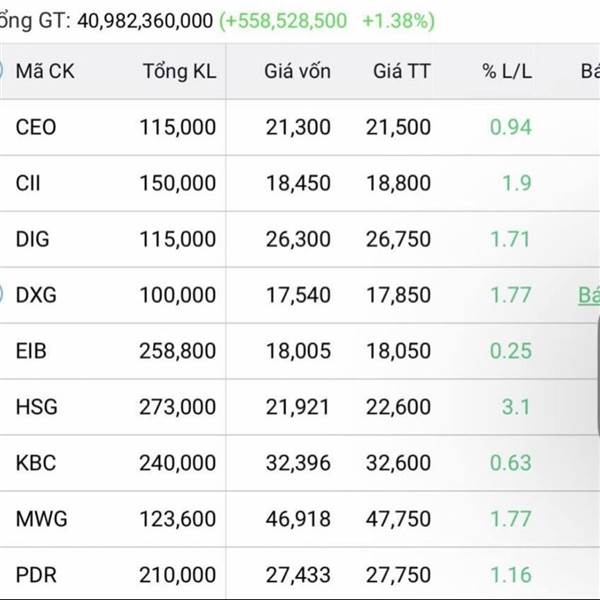600x600 pixels.
Task: Open the underlined Bá link in DXG row
Action: [588, 295]
